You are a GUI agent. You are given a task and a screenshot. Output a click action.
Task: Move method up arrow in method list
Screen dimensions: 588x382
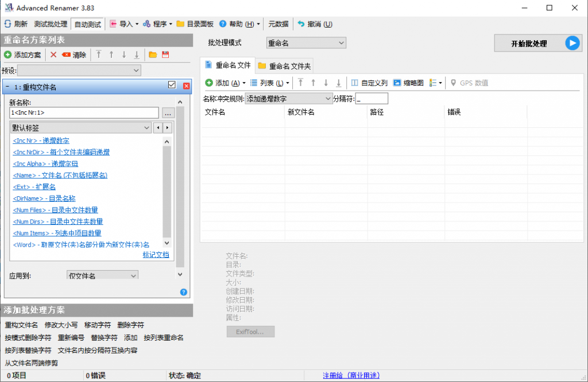[x=111, y=54]
